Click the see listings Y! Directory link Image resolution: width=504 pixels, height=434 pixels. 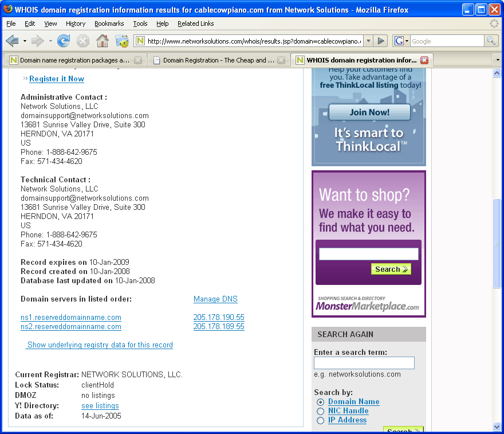click(100, 406)
